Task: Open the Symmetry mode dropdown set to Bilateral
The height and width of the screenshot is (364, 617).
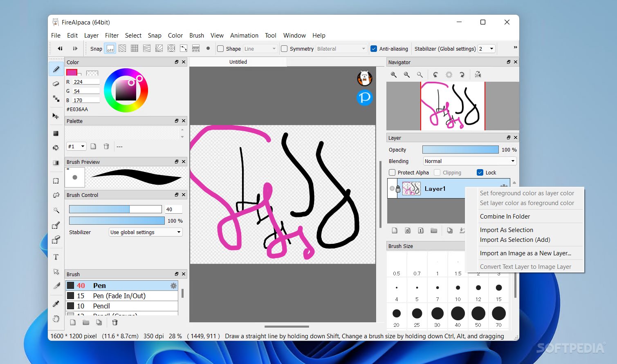Action: pyautogui.click(x=341, y=48)
